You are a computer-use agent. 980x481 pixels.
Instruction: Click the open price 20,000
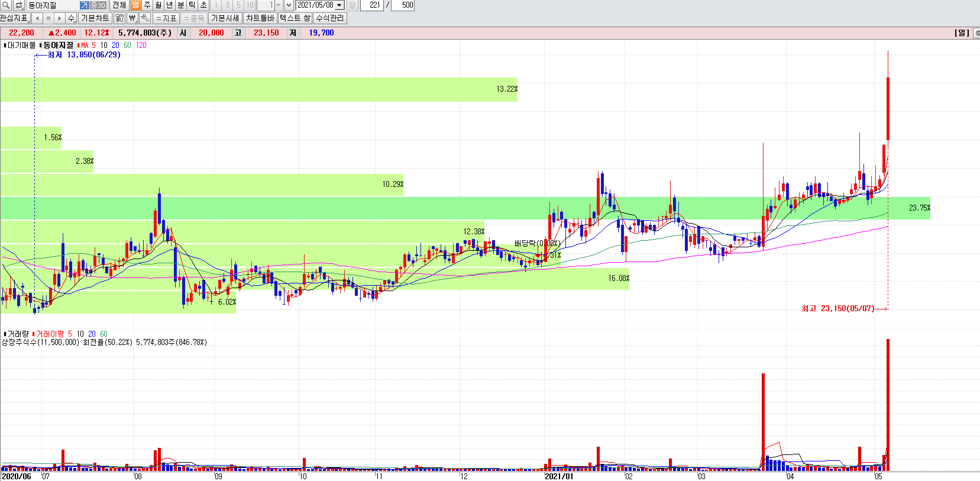pos(211,33)
